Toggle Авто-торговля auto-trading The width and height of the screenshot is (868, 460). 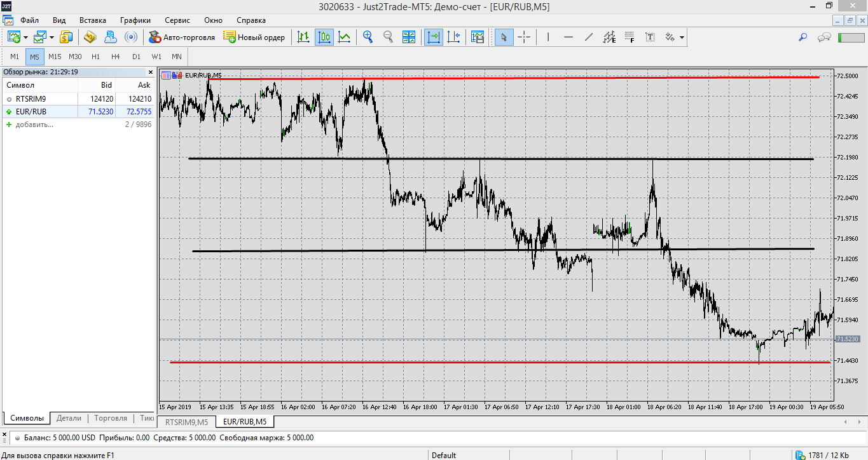(x=182, y=37)
